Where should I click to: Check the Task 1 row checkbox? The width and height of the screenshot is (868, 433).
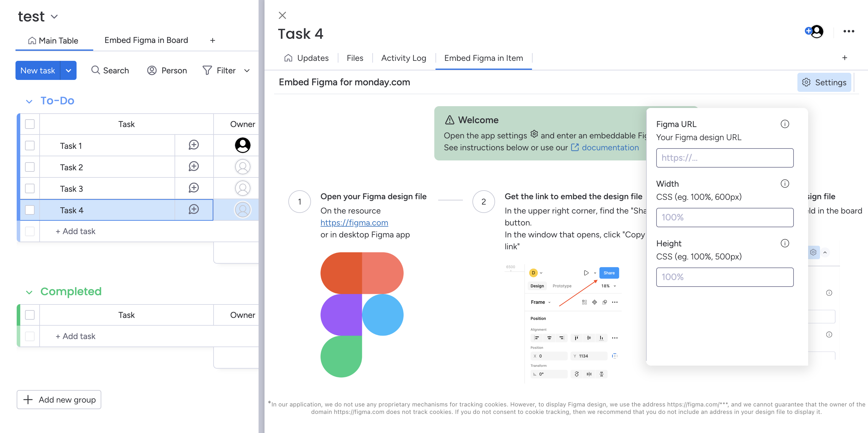coord(30,146)
